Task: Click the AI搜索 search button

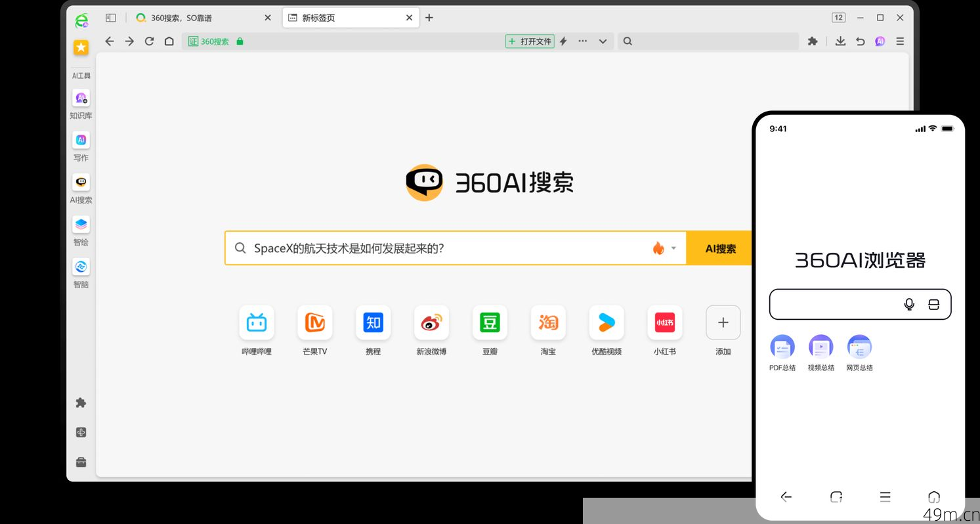Action: [719, 248]
